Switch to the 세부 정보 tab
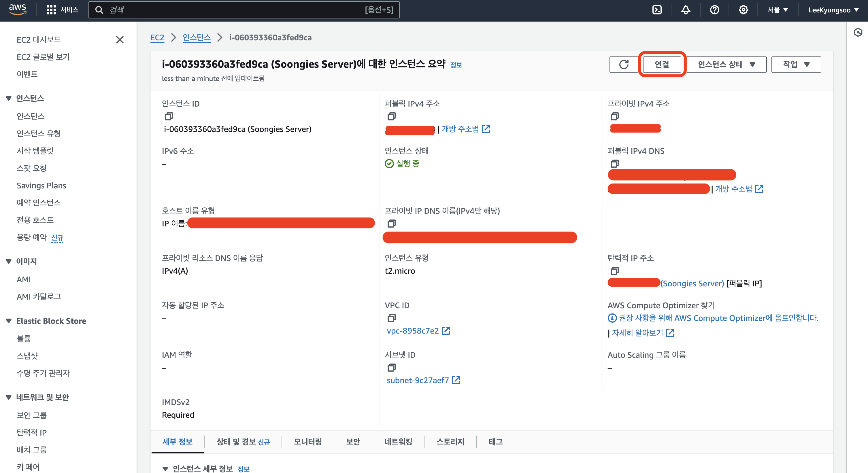This screenshot has height=473, width=868. tap(177, 442)
